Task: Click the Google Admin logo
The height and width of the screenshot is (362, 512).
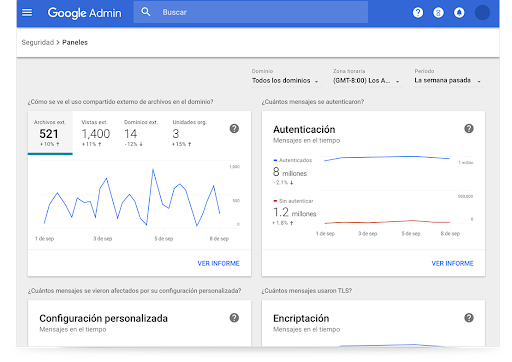Action: [x=84, y=13]
